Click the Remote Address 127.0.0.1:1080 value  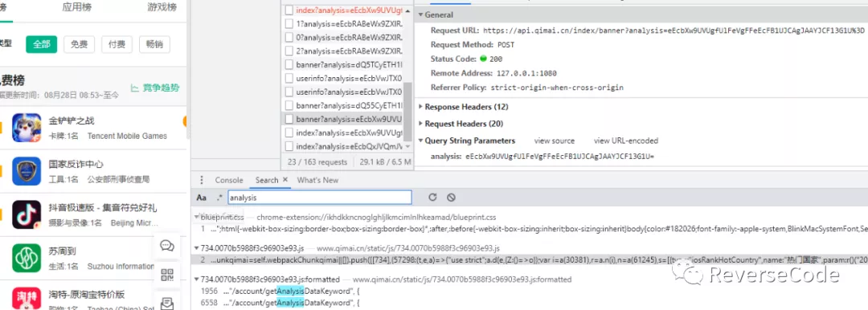click(526, 73)
